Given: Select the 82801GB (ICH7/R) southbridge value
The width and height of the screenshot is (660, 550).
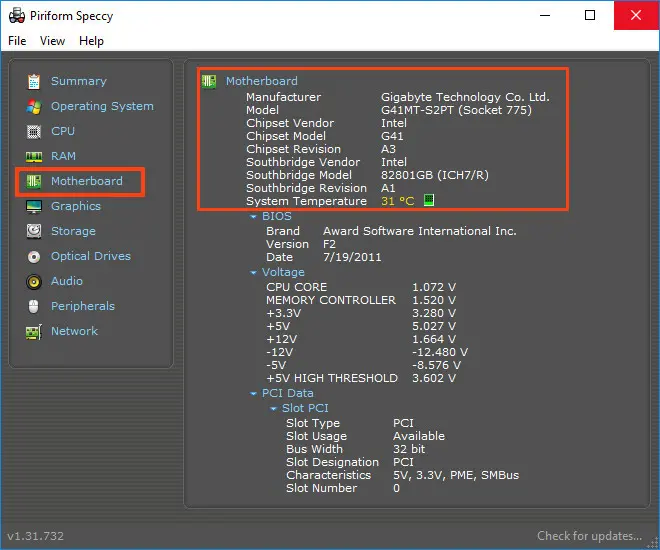Looking at the screenshot, I should (435, 175).
